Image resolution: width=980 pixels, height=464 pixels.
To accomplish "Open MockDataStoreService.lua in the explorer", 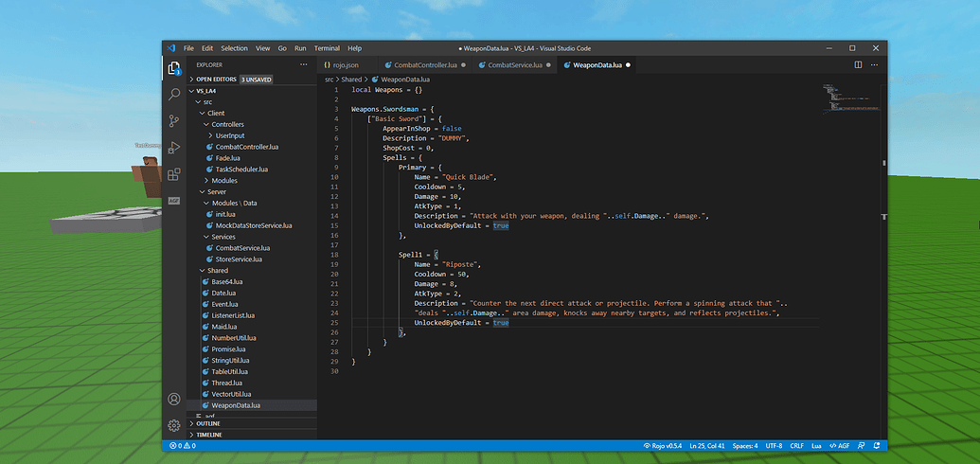I will pos(252,225).
